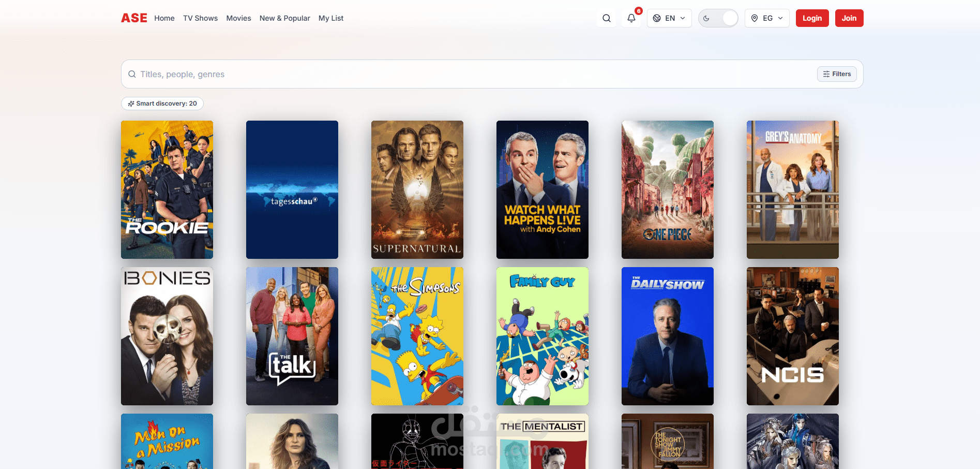Open the TV Shows menu item
The image size is (980, 469).
tap(200, 18)
